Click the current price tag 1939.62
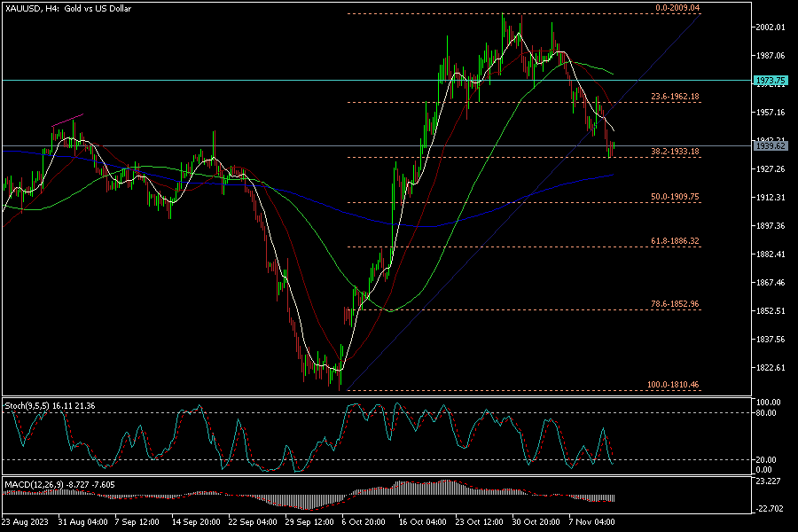 click(770, 145)
